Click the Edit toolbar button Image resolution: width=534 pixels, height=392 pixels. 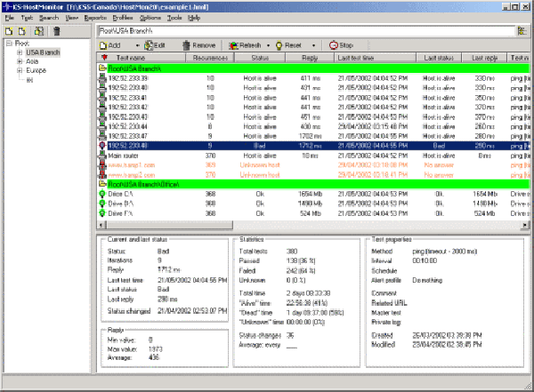point(153,44)
